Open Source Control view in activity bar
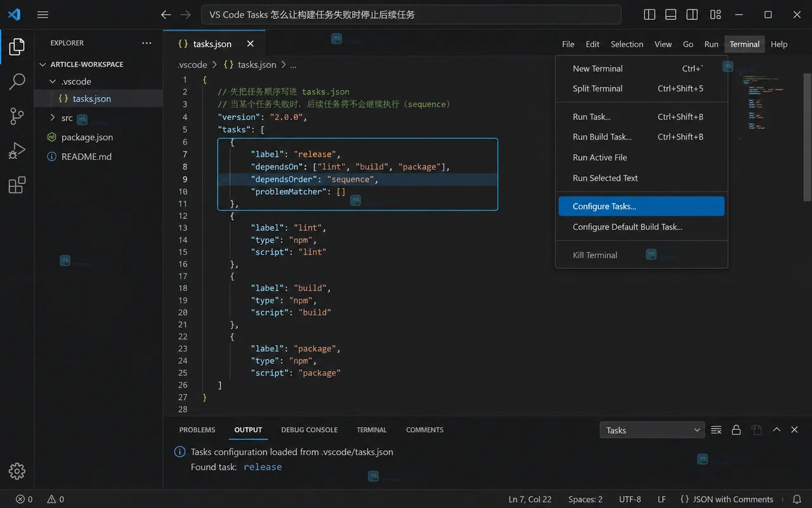Screen dimensions: 812x508 tap(17, 116)
